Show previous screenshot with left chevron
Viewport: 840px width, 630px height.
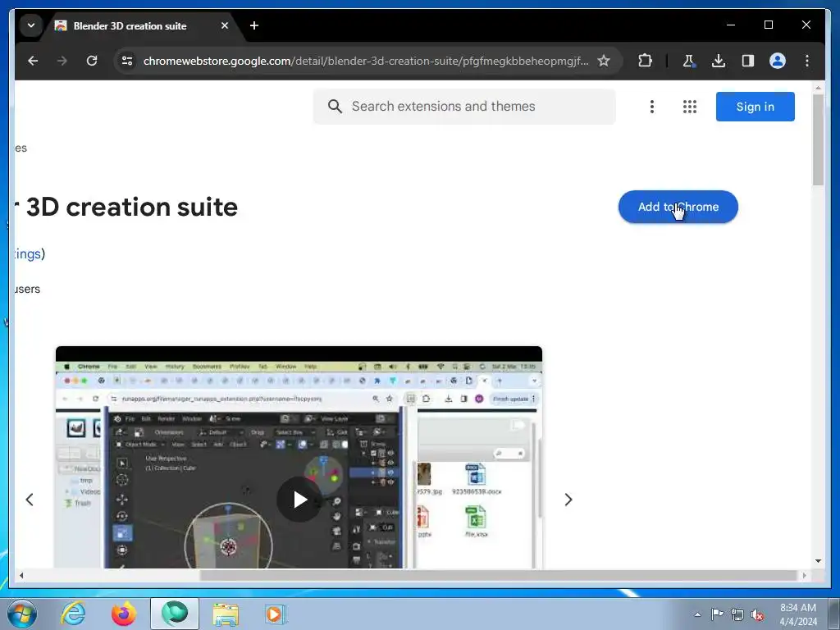tap(30, 500)
